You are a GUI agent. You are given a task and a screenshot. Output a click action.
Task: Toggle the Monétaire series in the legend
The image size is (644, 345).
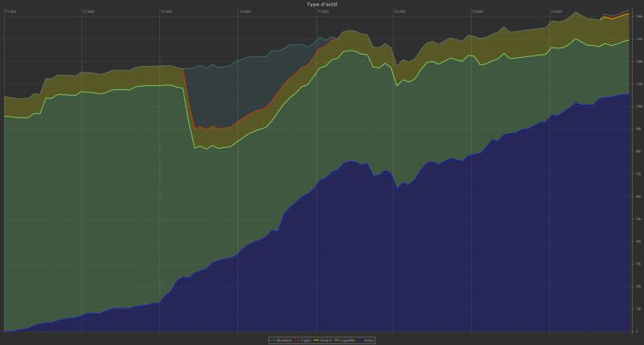(283, 340)
